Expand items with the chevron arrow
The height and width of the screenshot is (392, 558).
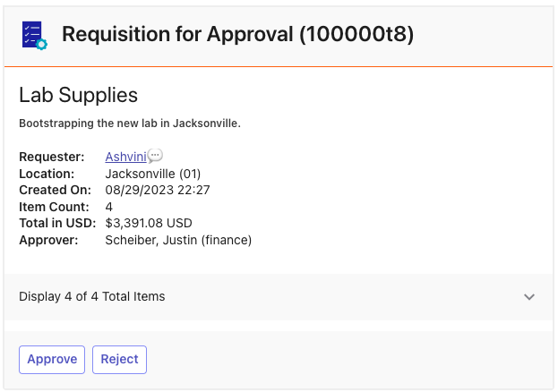pos(529,296)
